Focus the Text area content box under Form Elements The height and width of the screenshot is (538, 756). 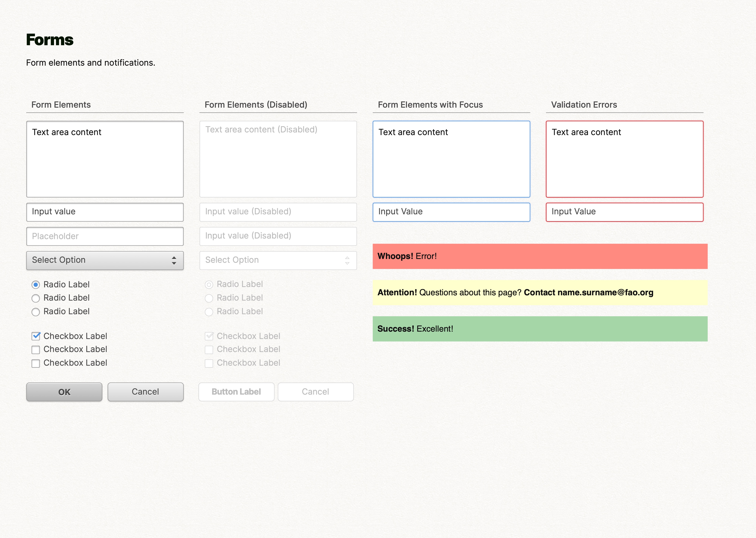105,159
